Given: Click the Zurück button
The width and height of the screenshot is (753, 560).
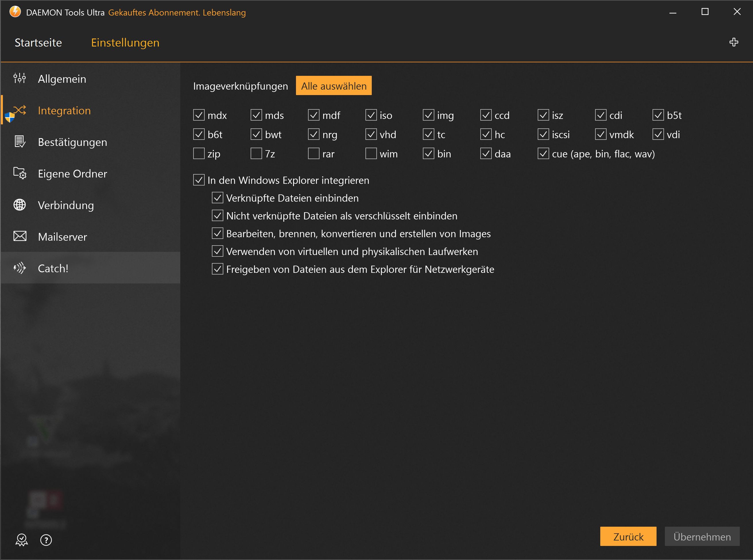Looking at the screenshot, I should point(628,537).
